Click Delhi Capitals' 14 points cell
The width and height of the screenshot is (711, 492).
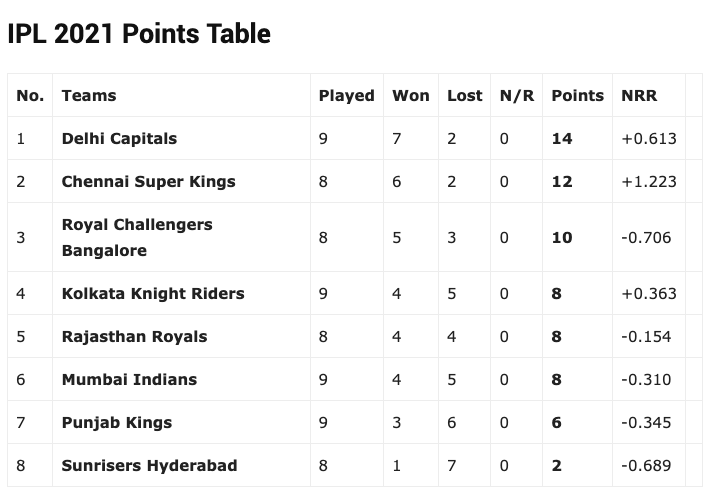562,138
